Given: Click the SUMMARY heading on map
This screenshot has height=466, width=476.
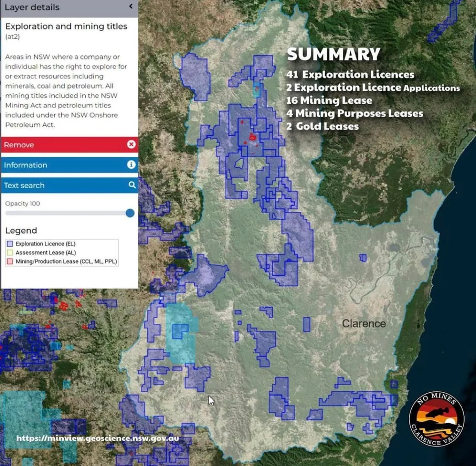Looking at the screenshot, I should click(x=332, y=54).
